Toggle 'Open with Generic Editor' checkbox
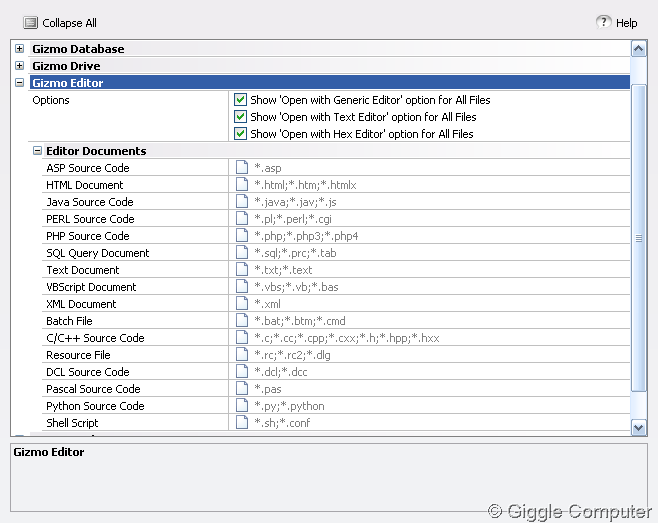The width and height of the screenshot is (658, 523). click(240, 99)
